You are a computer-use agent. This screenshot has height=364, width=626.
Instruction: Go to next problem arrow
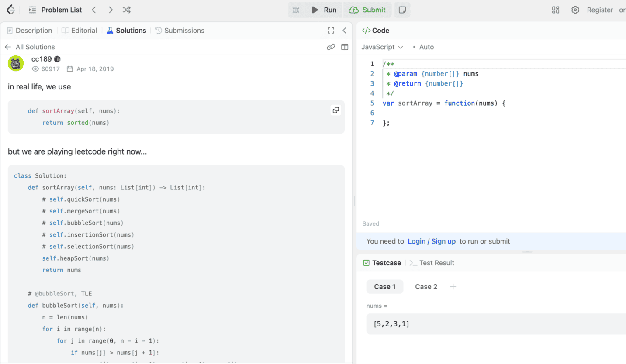pyautogui.click(x=111, y=10)
